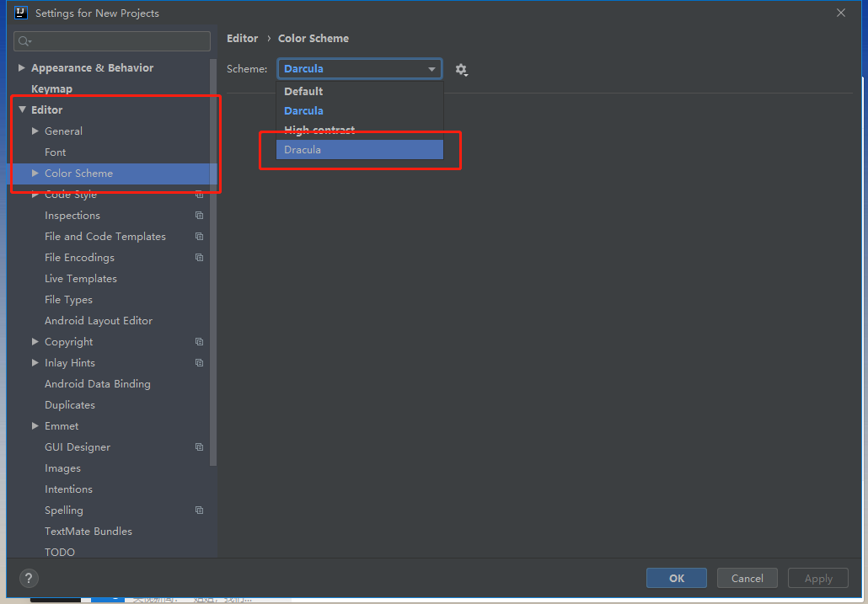
Task: Select Code Style in settings tree
Action: click(71, 194)
